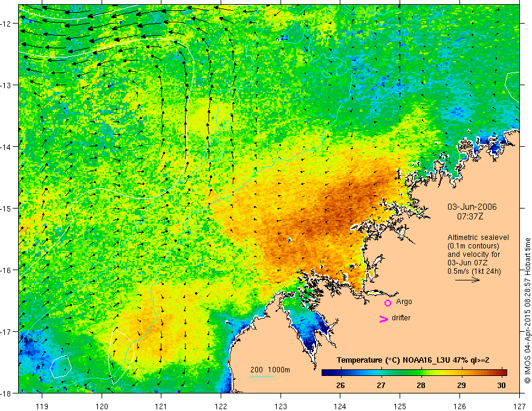Click the '200 1000m' depth label
532x411 pixels.
click(x=270, y=370)
